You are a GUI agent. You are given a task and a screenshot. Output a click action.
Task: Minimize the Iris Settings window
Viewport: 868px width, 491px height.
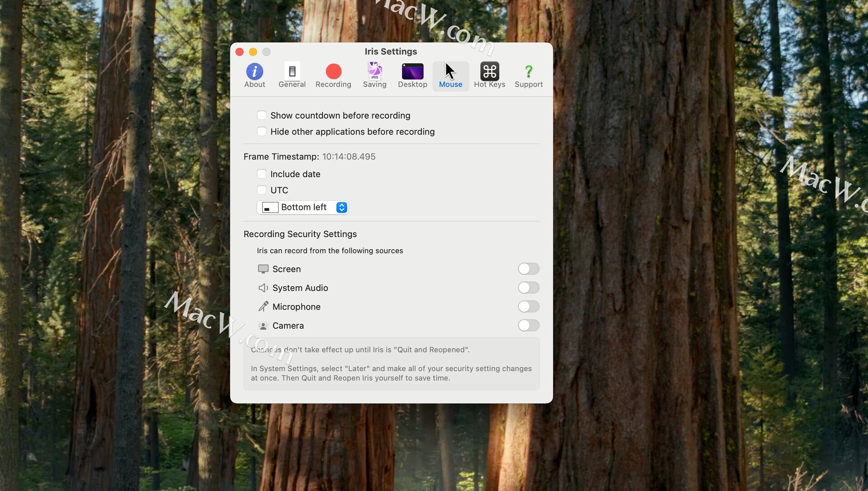tap(253, 52)
